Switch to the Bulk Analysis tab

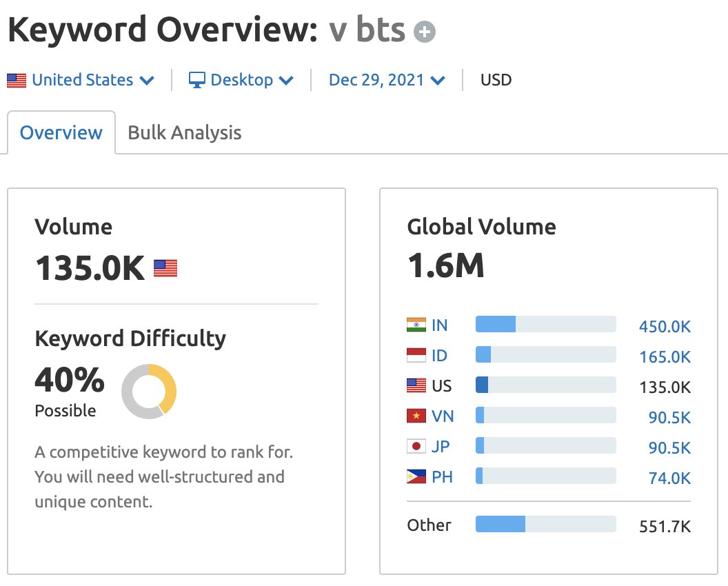point(184,133)
